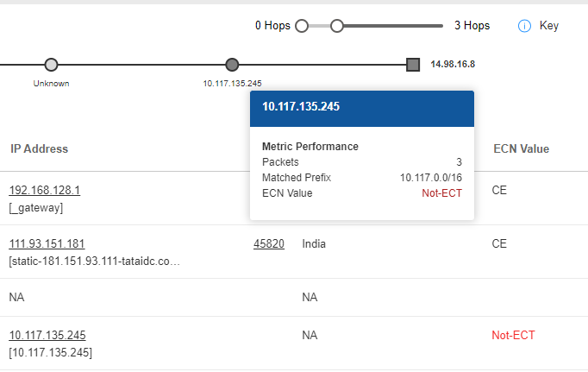The image size is (588, 372).
Task: Click the right hops slider handle
Action: [337, 26]
